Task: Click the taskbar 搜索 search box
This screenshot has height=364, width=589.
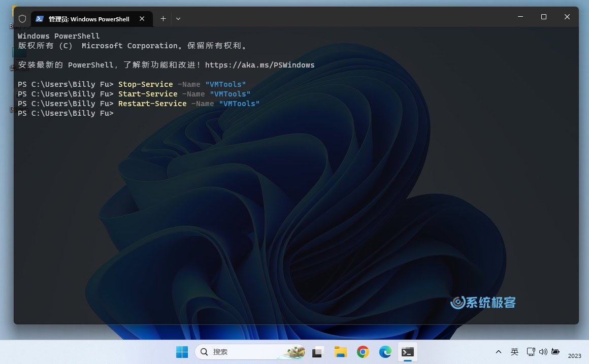Action: point(250,352)
